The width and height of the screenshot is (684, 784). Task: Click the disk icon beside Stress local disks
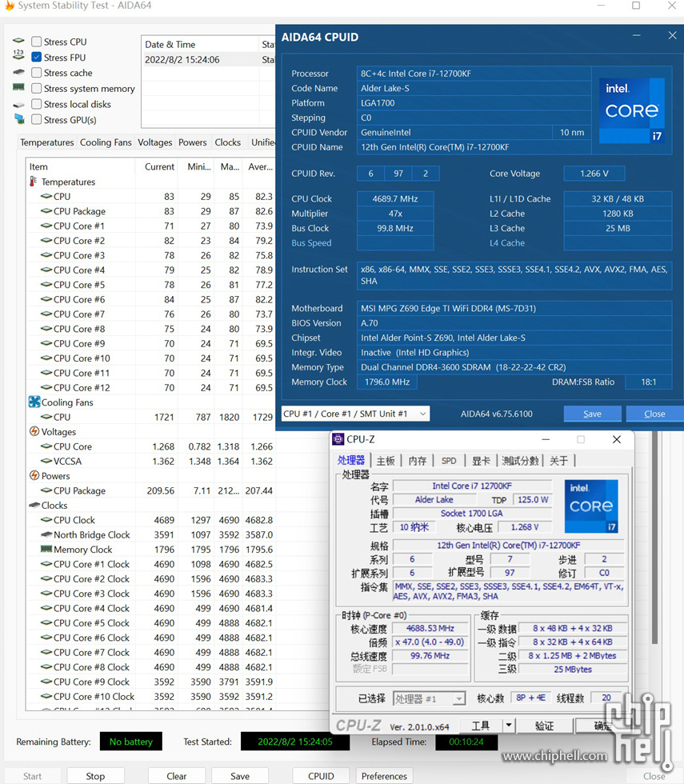coord(18,105)
